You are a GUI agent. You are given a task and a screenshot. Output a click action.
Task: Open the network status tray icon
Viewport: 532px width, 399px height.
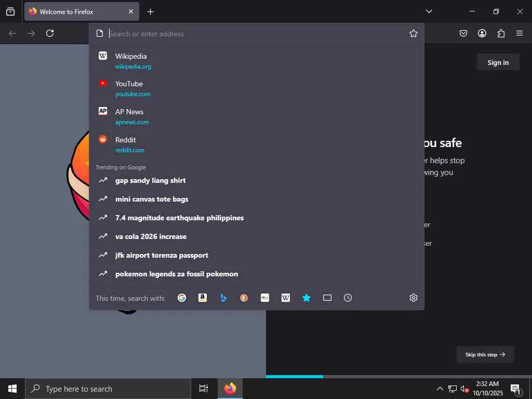453,389
